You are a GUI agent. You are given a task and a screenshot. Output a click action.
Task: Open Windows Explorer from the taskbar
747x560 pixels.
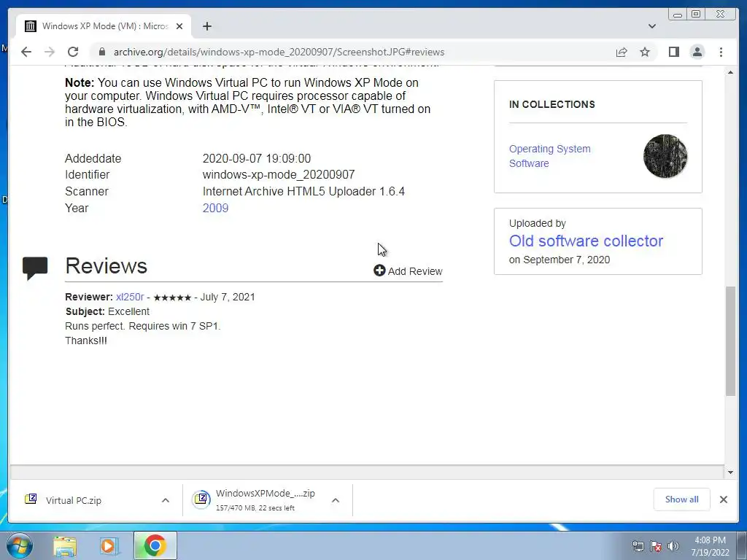[65, 546]
